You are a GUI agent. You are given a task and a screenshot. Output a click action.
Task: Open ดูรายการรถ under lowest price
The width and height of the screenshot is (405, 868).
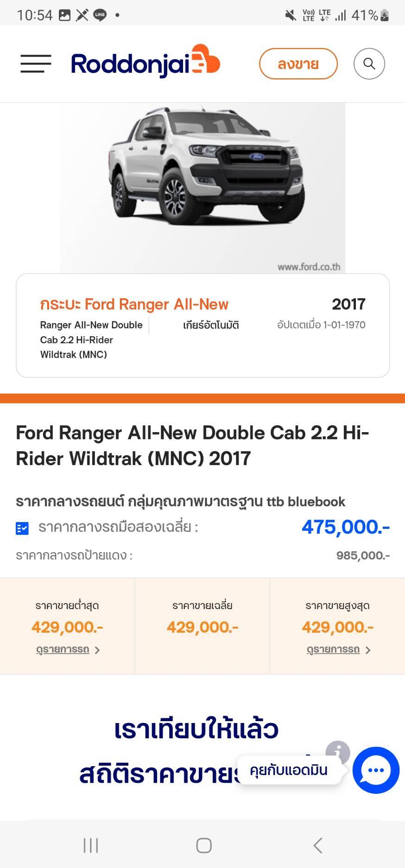[x=63, y=649]
